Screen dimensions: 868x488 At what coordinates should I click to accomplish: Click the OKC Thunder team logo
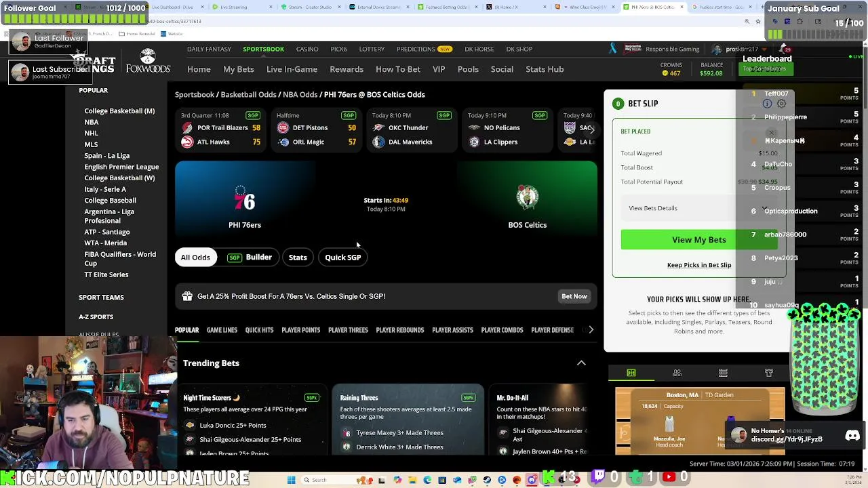pos(378,127)
